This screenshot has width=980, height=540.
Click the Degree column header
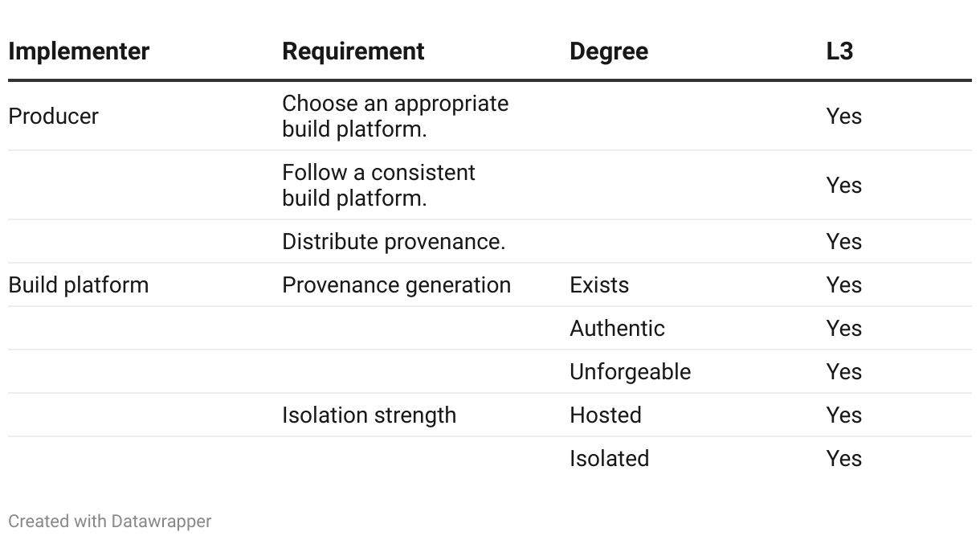pos(609,51)
